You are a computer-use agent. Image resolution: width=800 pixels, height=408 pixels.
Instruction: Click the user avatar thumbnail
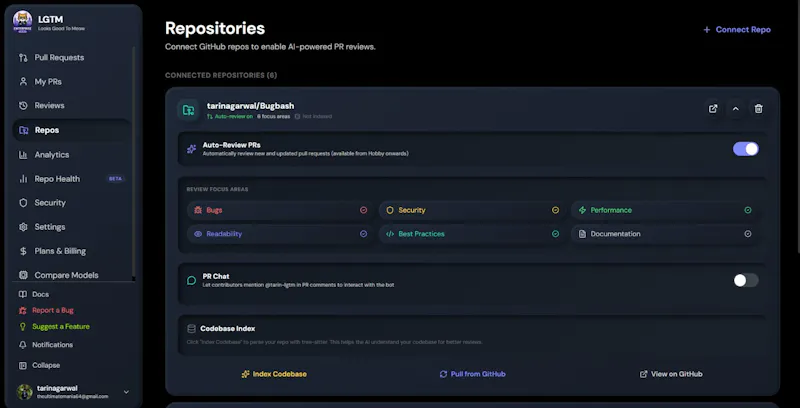[24, 392]
